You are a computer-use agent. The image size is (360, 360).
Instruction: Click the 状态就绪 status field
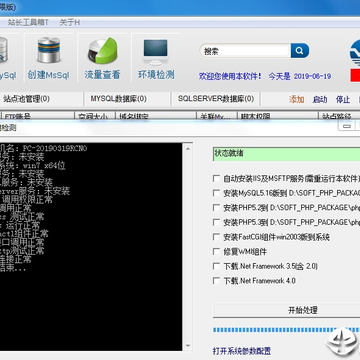pyautogui.click(x=286, y=154)
